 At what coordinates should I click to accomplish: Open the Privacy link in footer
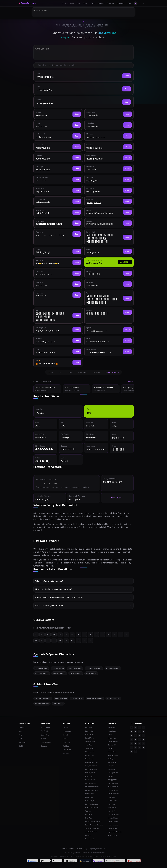tap(79, 849)
